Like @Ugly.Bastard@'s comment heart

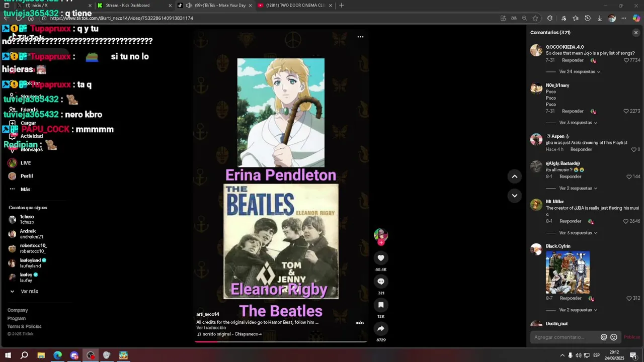[629, 177]
